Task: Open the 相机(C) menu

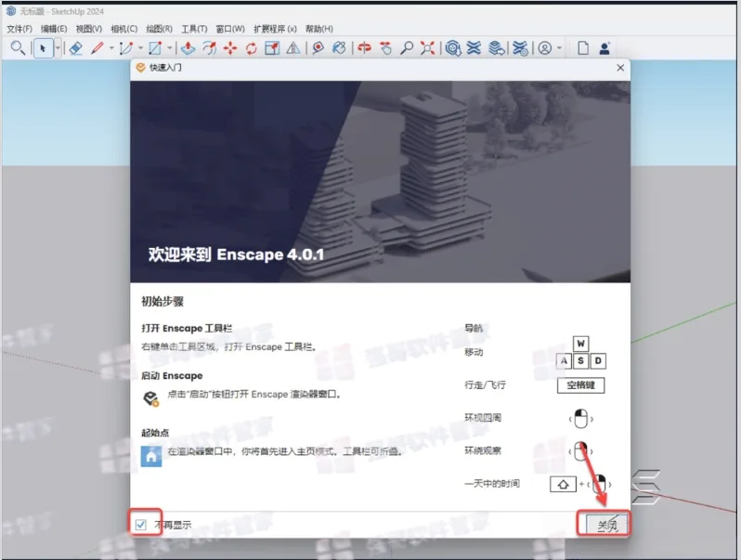Action: pos(123,29)
